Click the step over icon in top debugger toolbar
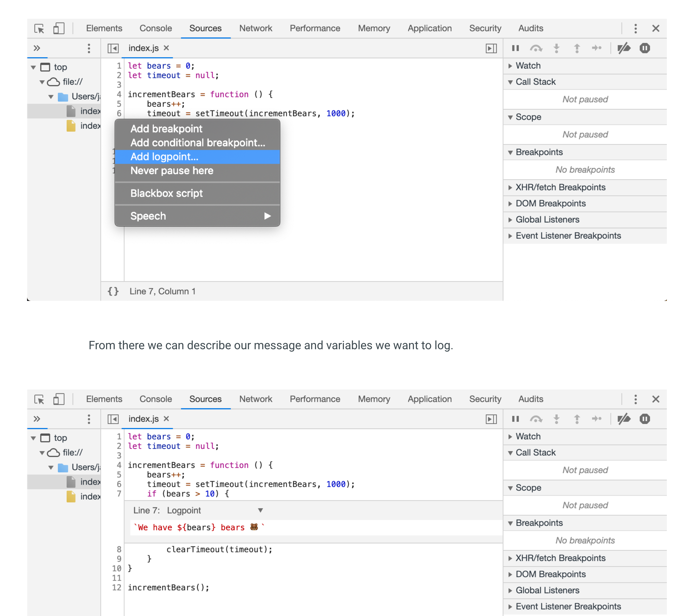Screen dimensions: 689x616 pyautogui.click(x=536, y=48)
